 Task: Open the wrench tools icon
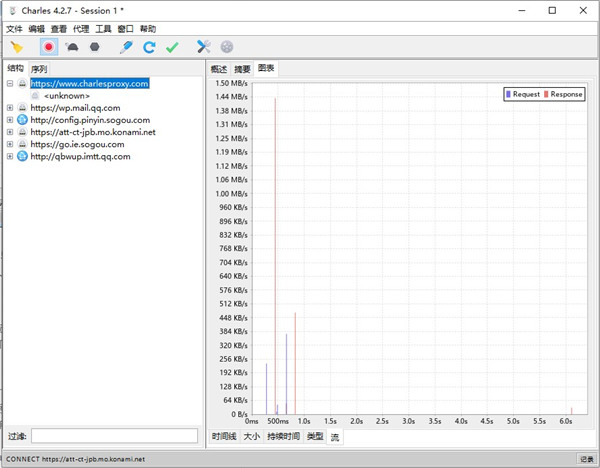tap(204, 47)
